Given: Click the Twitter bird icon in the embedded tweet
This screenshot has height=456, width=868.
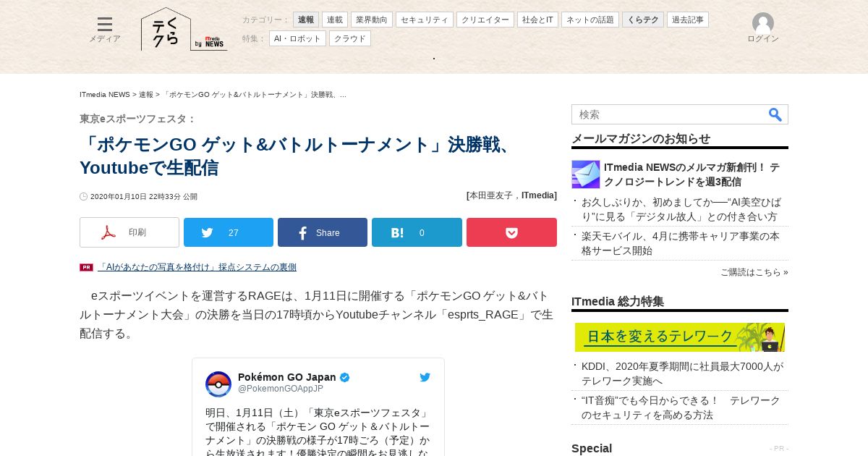Looking at the screenshot, I should [425, 377].
